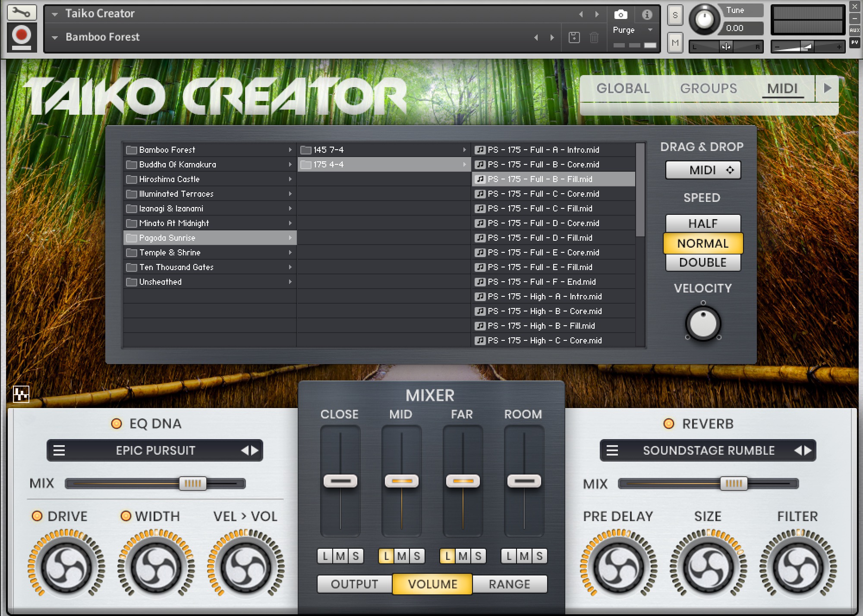
Task: Set speed to NORMAL
Action: point(703,243)
